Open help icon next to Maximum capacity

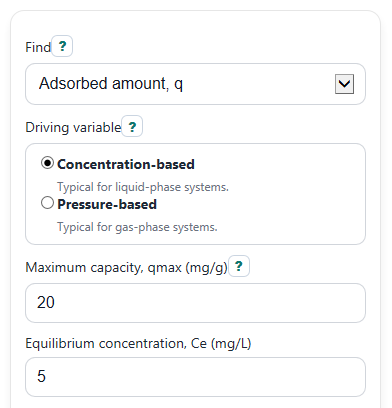[239, 266]
